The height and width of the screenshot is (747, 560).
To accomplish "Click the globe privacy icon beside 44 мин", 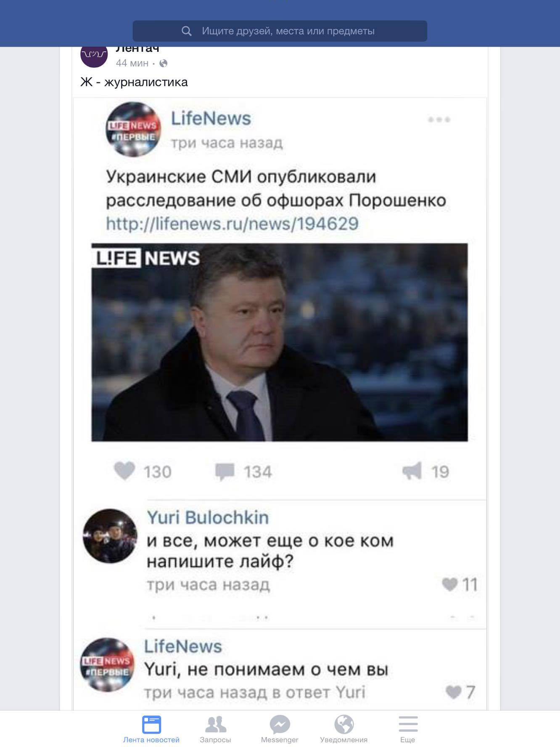I will click(164, 63).
